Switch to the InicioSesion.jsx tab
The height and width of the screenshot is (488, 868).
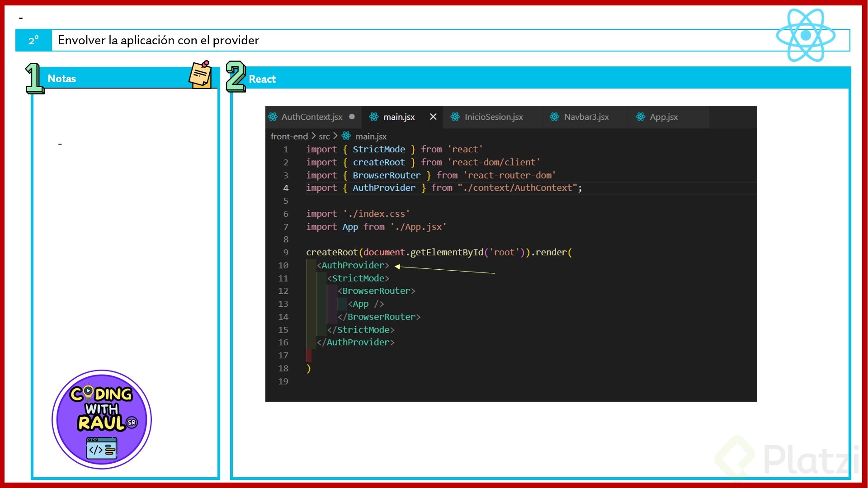(493, 117)
